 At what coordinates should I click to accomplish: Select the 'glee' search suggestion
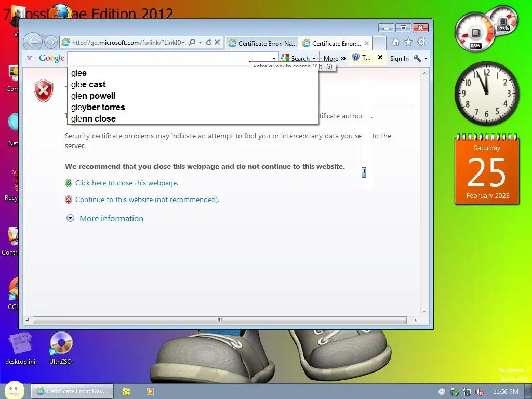pyautogui.click(x=193, y=73)
